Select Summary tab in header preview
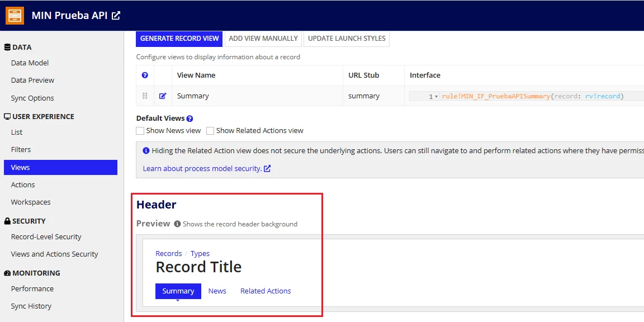The width and height of the screenshot is (644, 322). tap(178, 291)
